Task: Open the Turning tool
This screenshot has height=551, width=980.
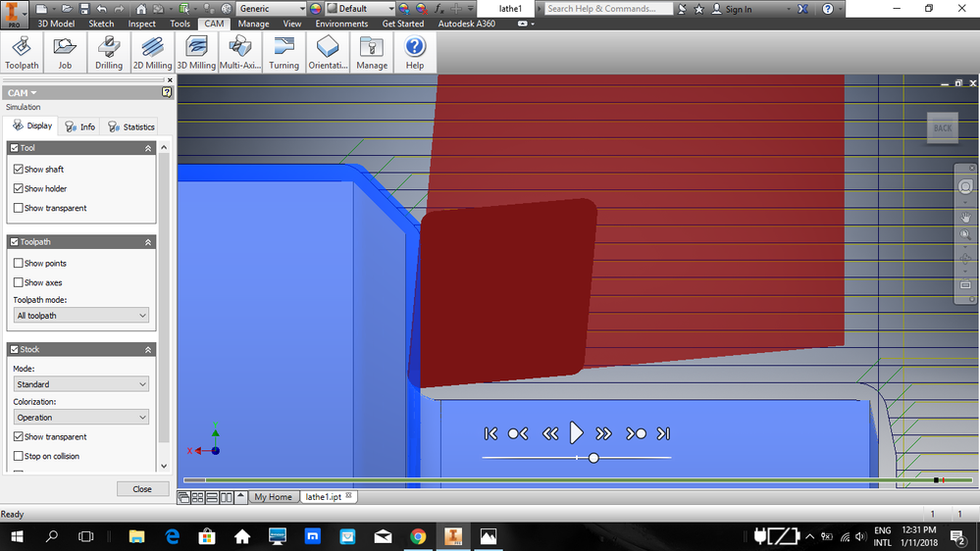Action: click(284, 52)
